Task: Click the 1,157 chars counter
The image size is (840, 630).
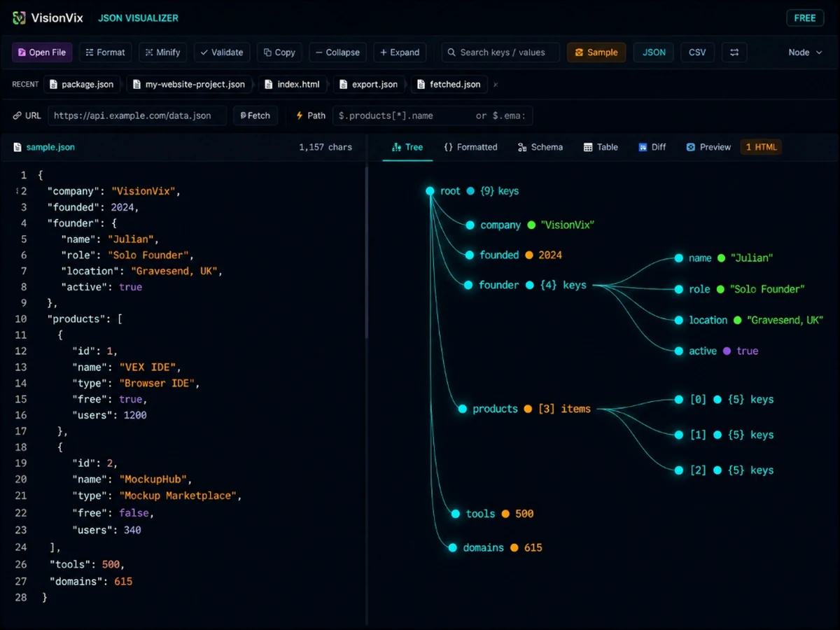Action: [x=325, y=147]
